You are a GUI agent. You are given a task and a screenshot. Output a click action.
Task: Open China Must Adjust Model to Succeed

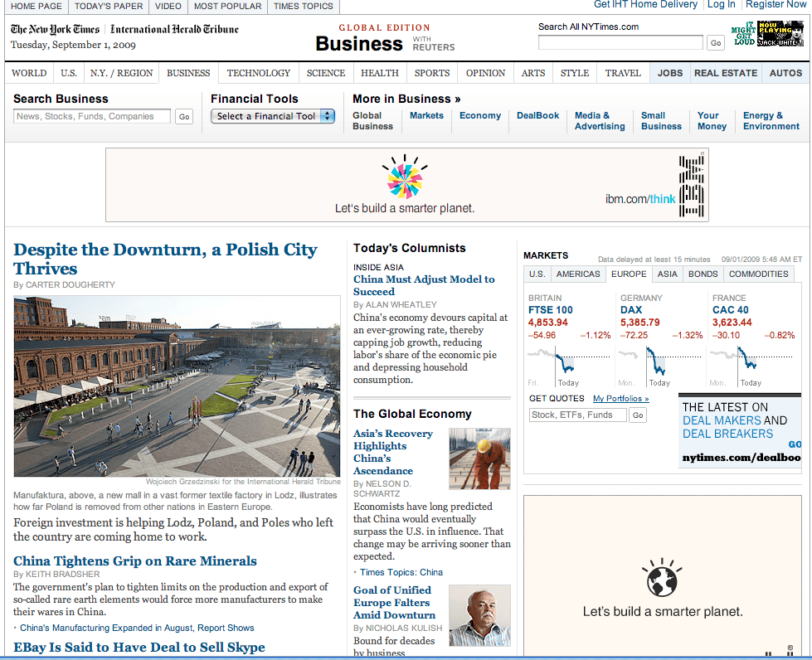click(x=424, y=285)
